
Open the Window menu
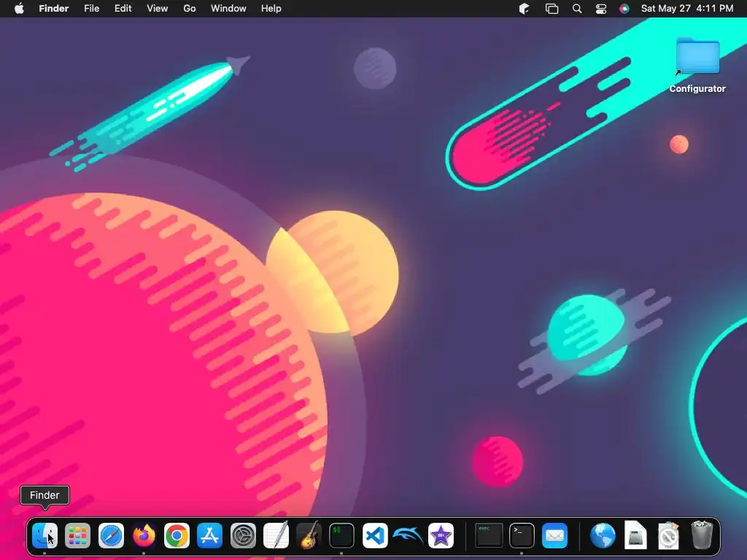pos(228,9)
